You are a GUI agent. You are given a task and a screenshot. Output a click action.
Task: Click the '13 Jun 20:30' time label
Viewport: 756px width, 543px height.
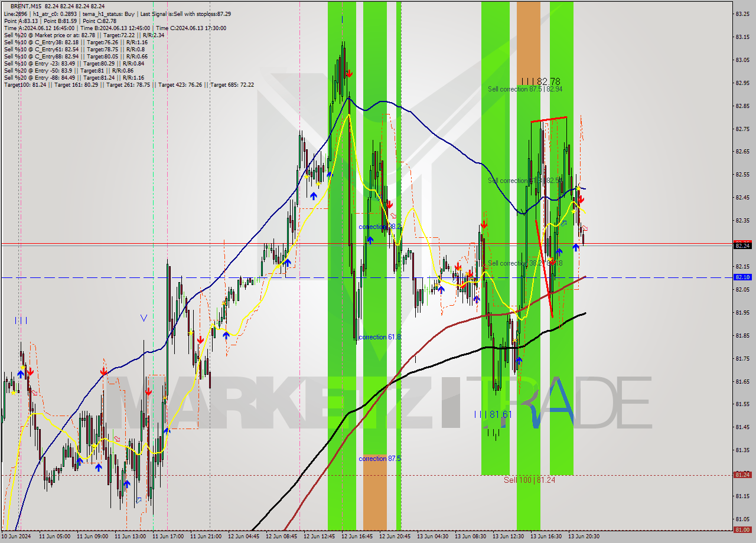pos(583,537)
